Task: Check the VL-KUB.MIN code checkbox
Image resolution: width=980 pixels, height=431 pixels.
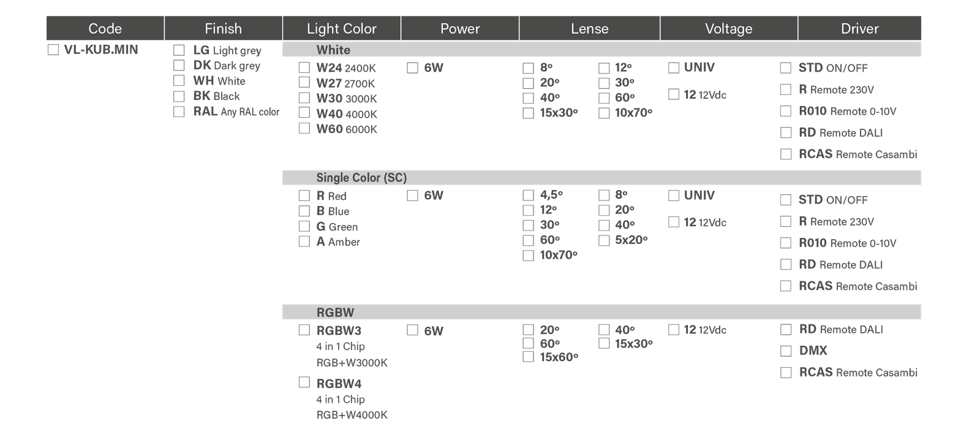Action: click(53, 50)
